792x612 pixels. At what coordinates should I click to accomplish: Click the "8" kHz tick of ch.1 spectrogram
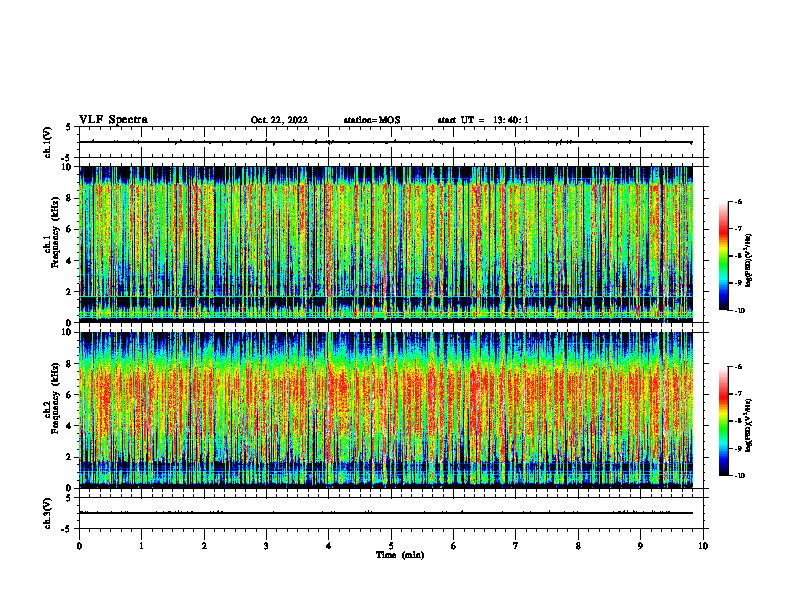70,198
